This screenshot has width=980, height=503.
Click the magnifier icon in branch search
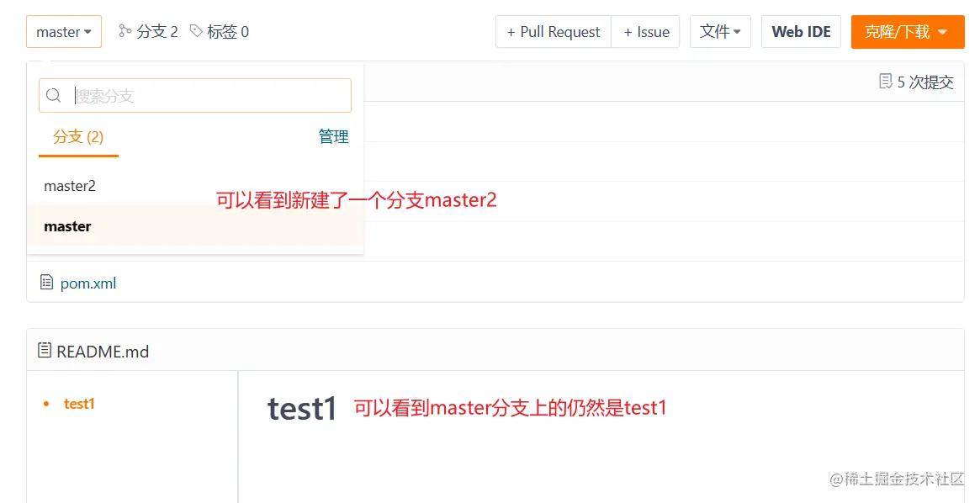(54, 96)
